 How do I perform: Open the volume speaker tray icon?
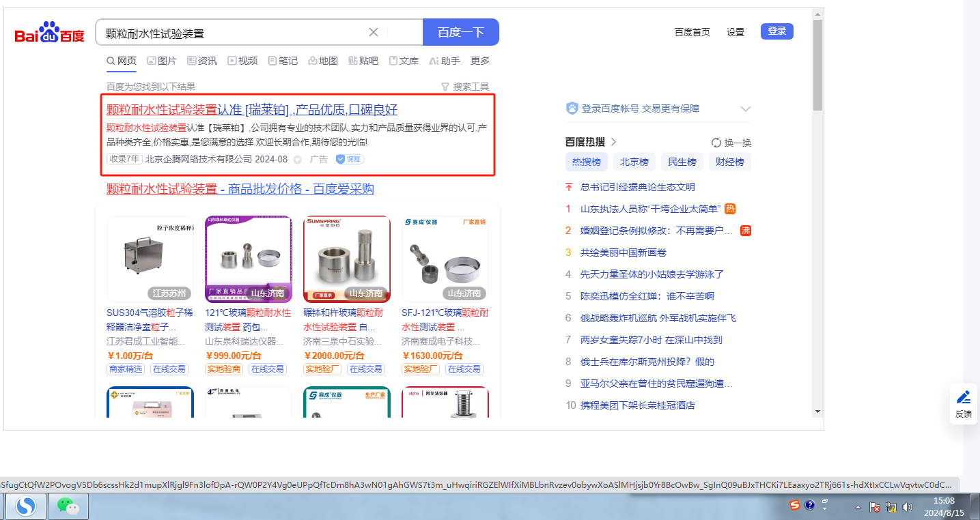[x=908, y=507]
